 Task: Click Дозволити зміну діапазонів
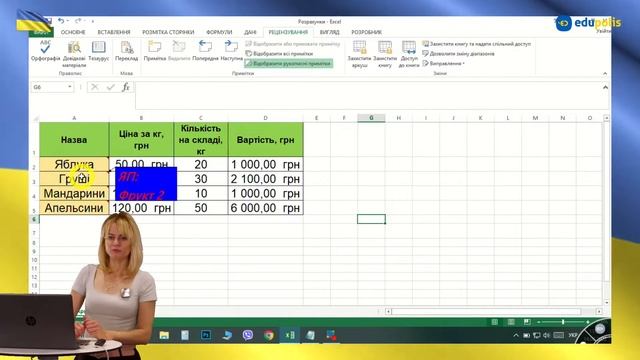[458, 53]
